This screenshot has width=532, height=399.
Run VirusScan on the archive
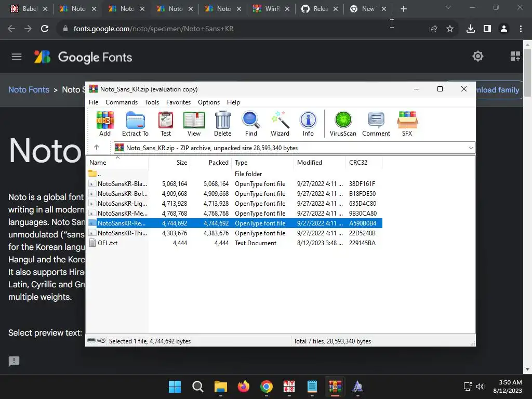343,124
